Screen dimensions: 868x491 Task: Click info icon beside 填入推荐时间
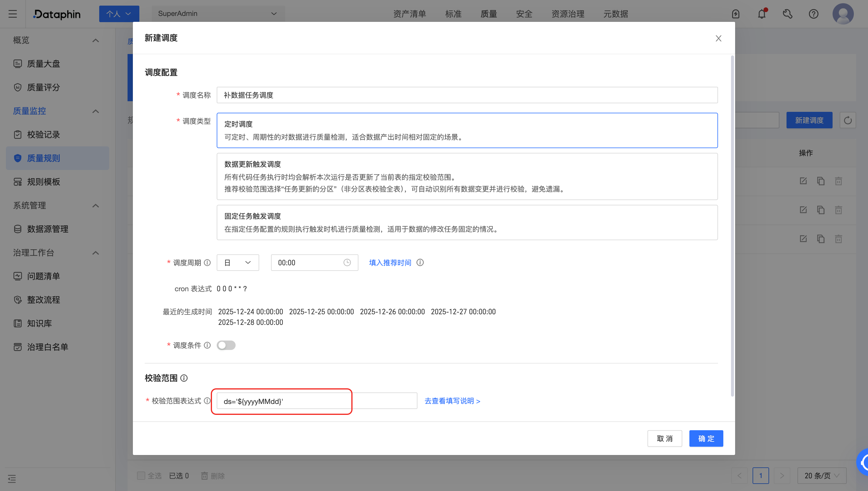[420, 263]
